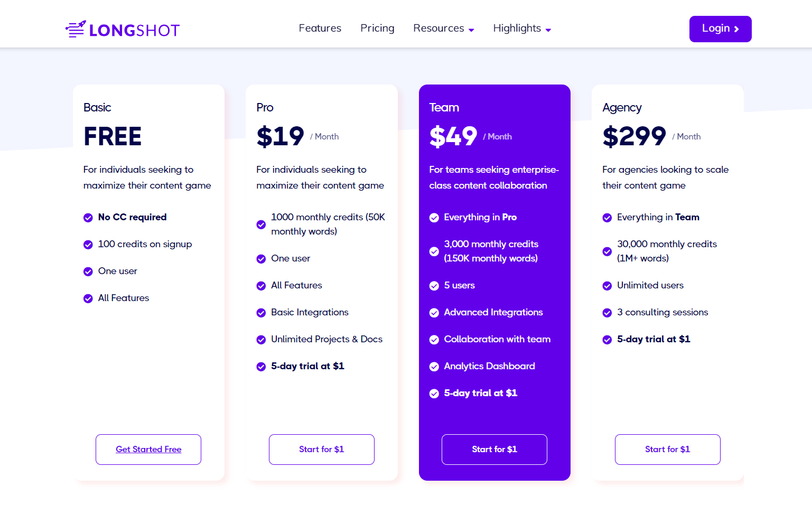Click checkmark icon beside No CC required
The width and height of the screenshot is (812, 505).
pos(88,218)
